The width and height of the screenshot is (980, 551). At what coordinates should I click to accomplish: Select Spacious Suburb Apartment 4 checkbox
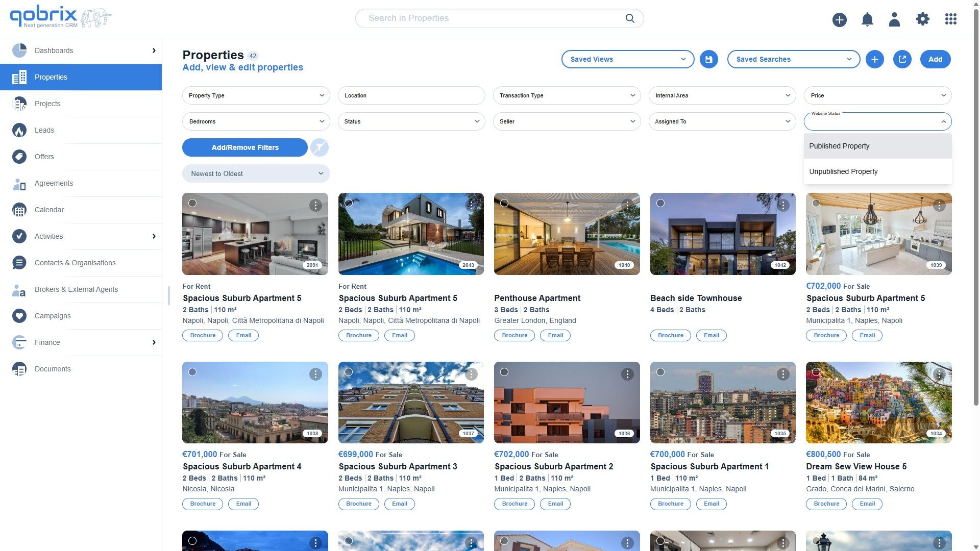tap(192, 372)
